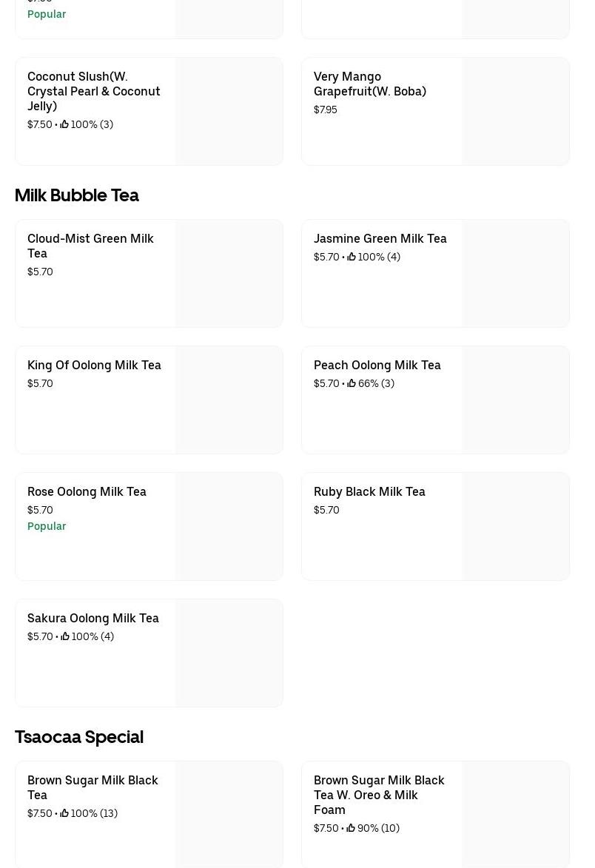Screen dimensions: 595x868
Task: Click the $7.95 price of Very Mango Grapefruit
Action: 326,110
